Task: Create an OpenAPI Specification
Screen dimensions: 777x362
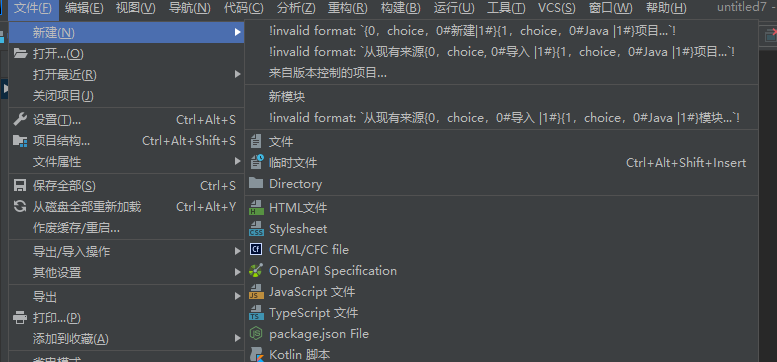Action: click(501, 271)
